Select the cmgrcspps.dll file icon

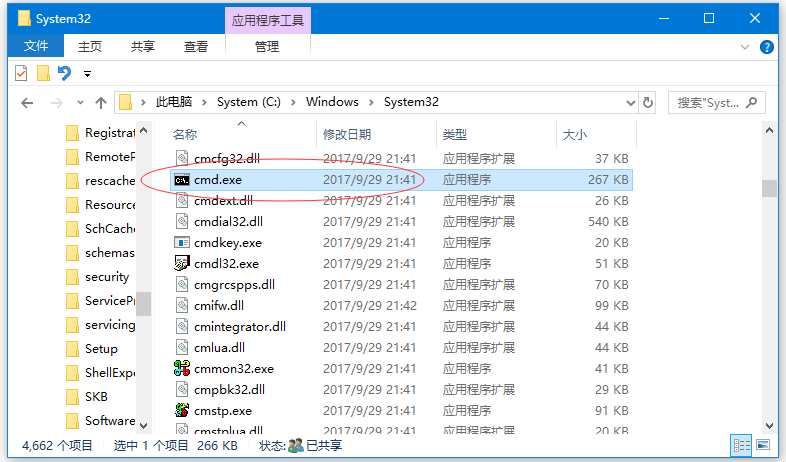pos(181,285)
